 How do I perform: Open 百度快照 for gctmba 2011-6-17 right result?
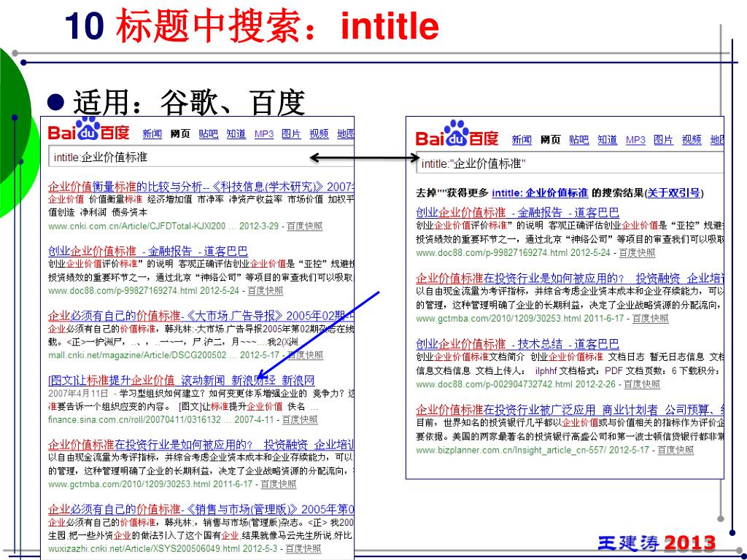pyautogui.click(x=650, y=319)
